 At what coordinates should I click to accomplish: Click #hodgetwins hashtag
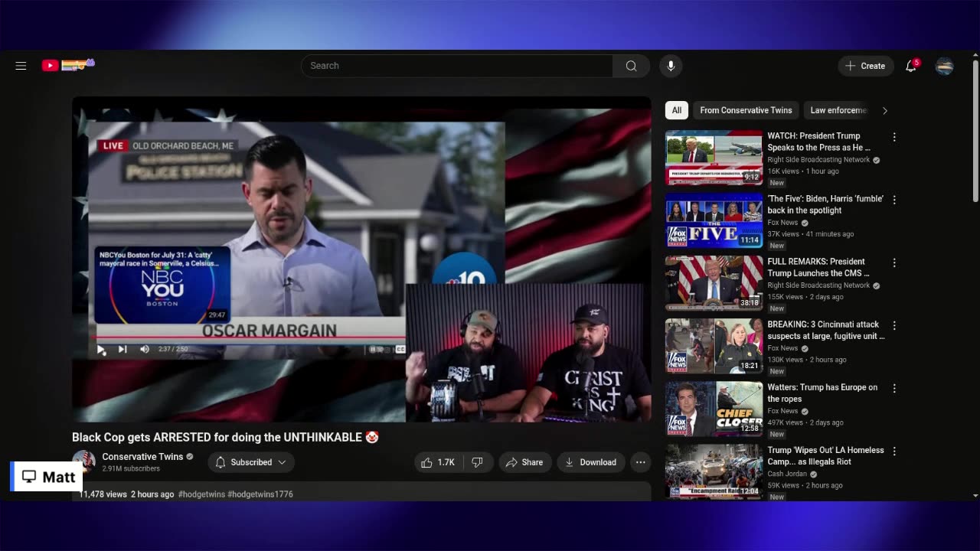(x=201, y=494)
